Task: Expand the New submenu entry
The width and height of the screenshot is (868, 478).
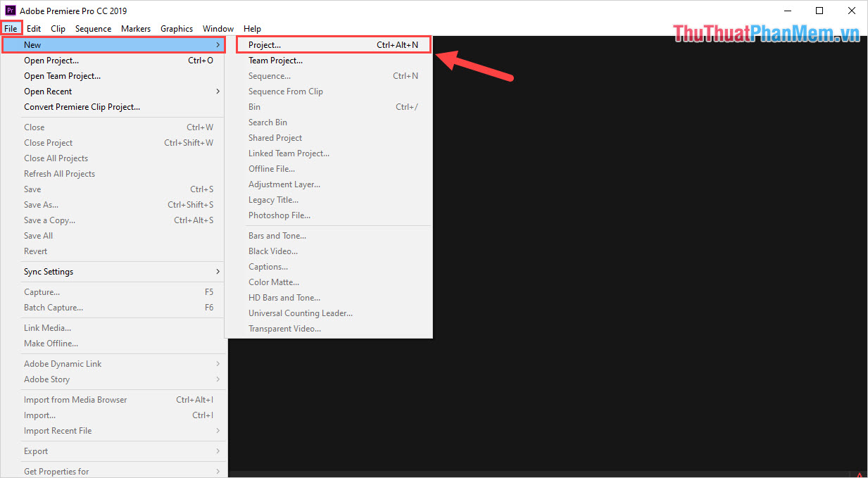Action: [113, 45]
